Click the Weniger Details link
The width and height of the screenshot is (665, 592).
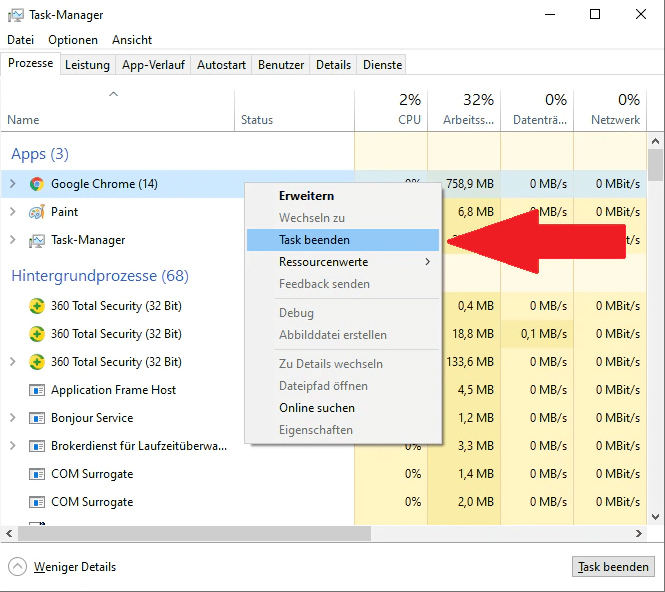pos(75,567)
